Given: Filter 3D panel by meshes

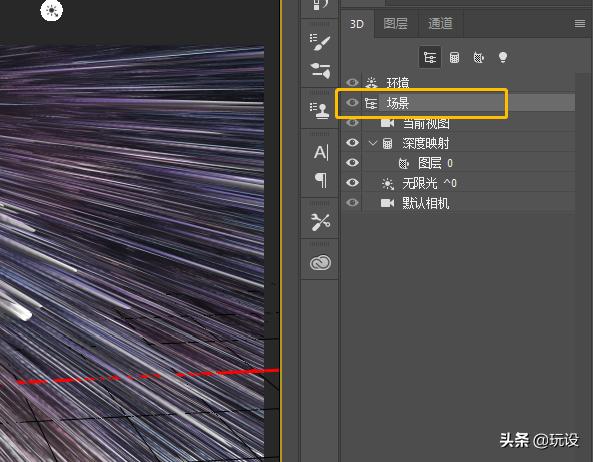Looking at the screenshot, I should click(454, 57).
